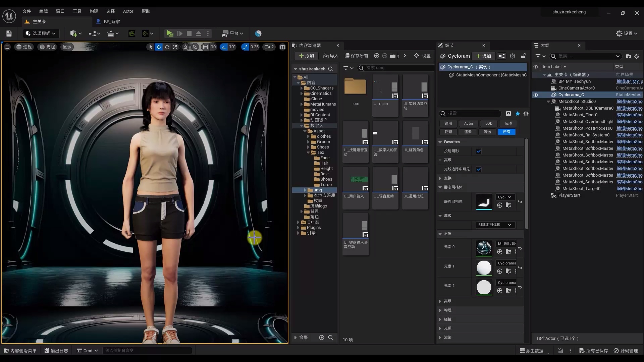
Task: Toggle grid snapping icon in viewport toolbar
Action: pos(205,47)
